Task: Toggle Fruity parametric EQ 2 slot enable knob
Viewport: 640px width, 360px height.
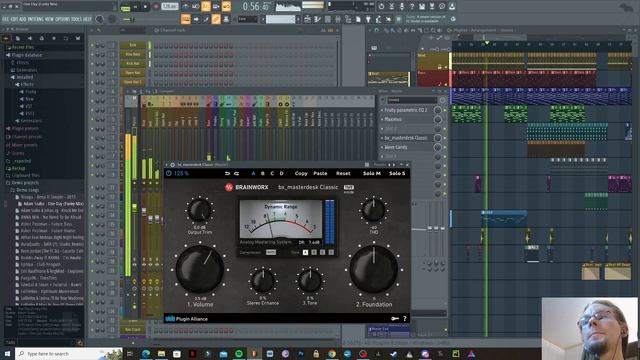Action: (x=438, y=110)
